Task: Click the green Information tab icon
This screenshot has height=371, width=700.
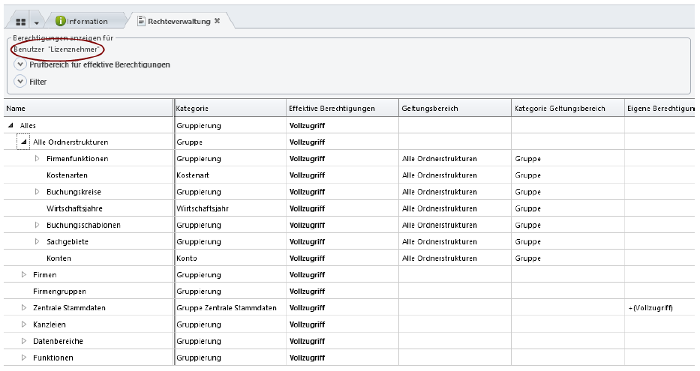Action: pyautogui.click(x=60, y=21)
